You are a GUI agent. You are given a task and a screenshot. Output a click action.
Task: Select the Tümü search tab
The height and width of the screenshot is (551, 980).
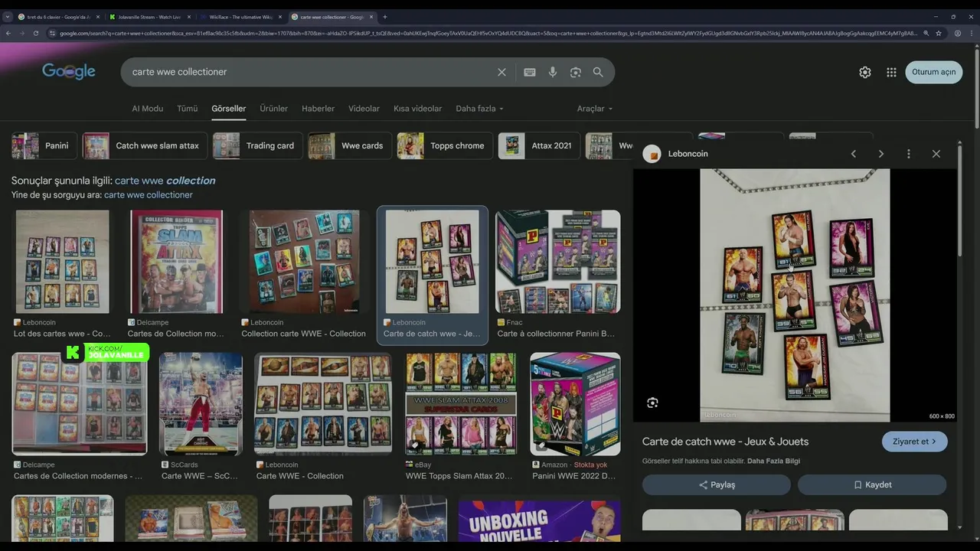[x=188, y=109]
